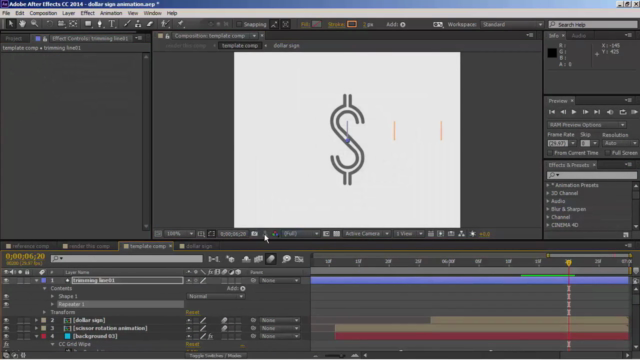Enable the Snapping checkbox

click(x=239, y=24)
